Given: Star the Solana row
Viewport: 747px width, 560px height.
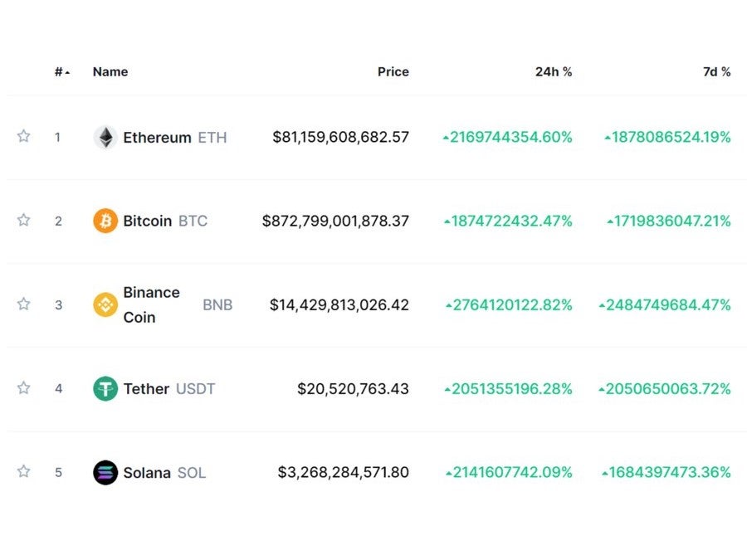Looking at the screenshot, I should coord(24,471).
